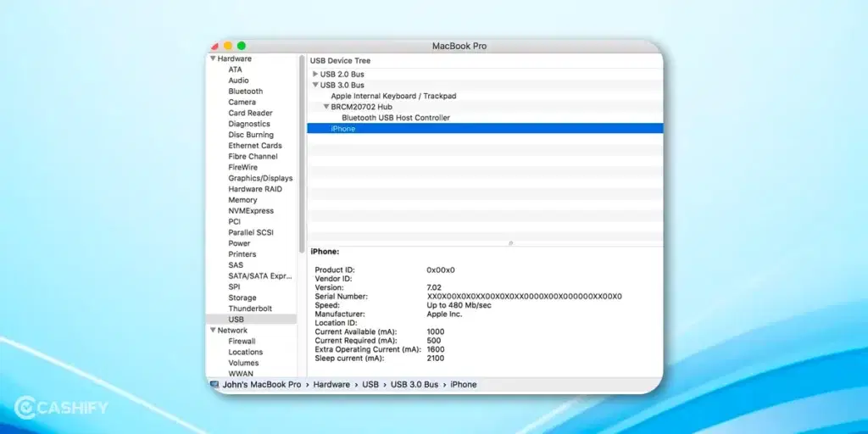Select Volumes under Network

coord(243,363)
